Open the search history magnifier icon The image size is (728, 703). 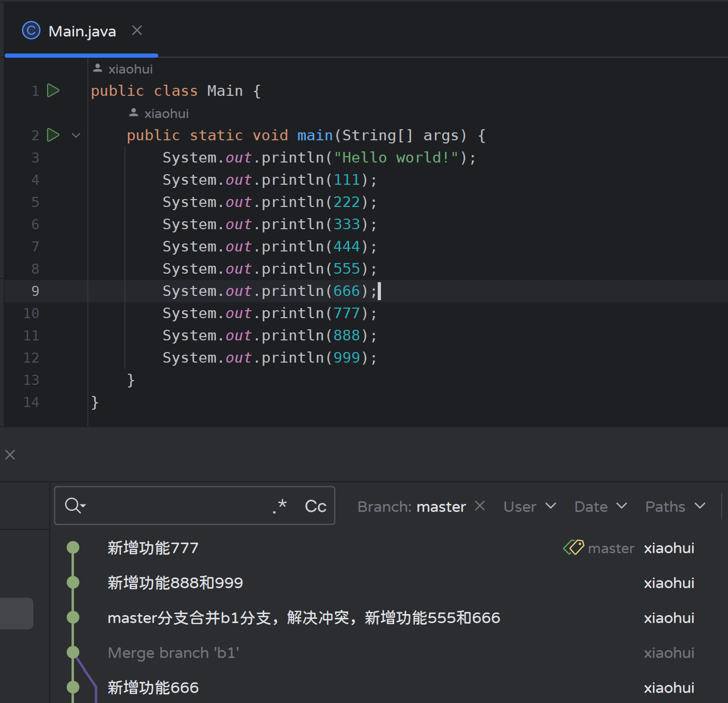click(x=75, y=506)
